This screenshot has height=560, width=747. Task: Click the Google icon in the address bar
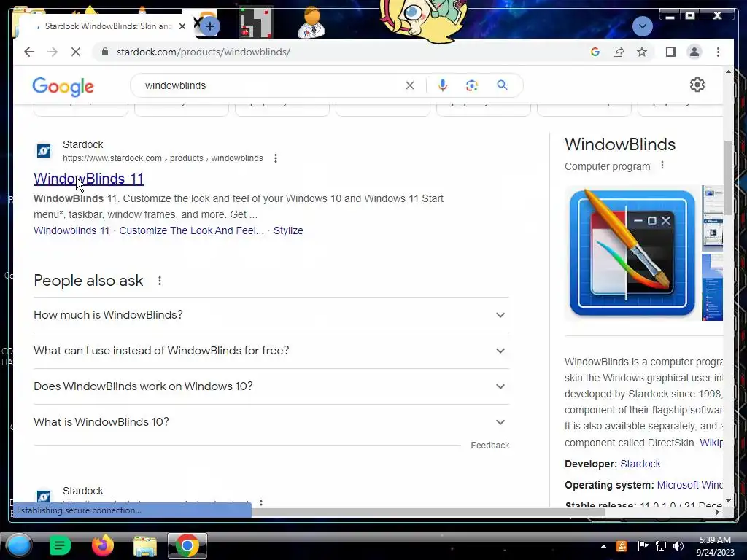595,52
